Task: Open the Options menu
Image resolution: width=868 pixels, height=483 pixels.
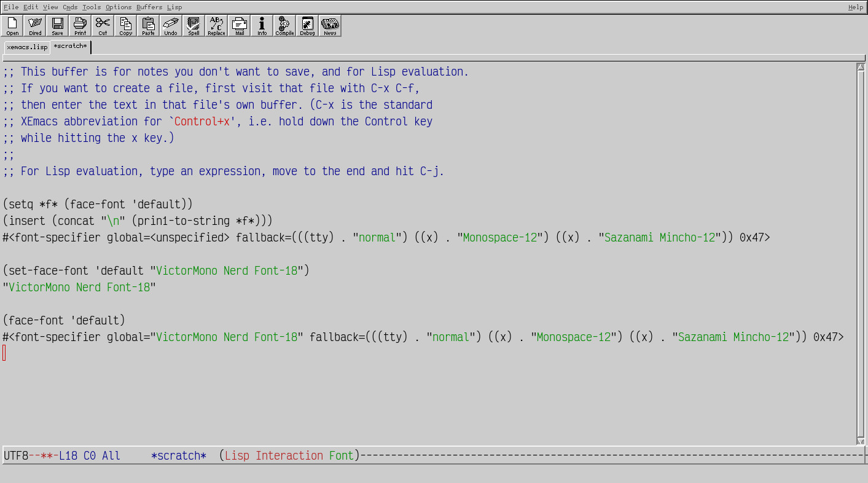Action: tap(119, 7)
